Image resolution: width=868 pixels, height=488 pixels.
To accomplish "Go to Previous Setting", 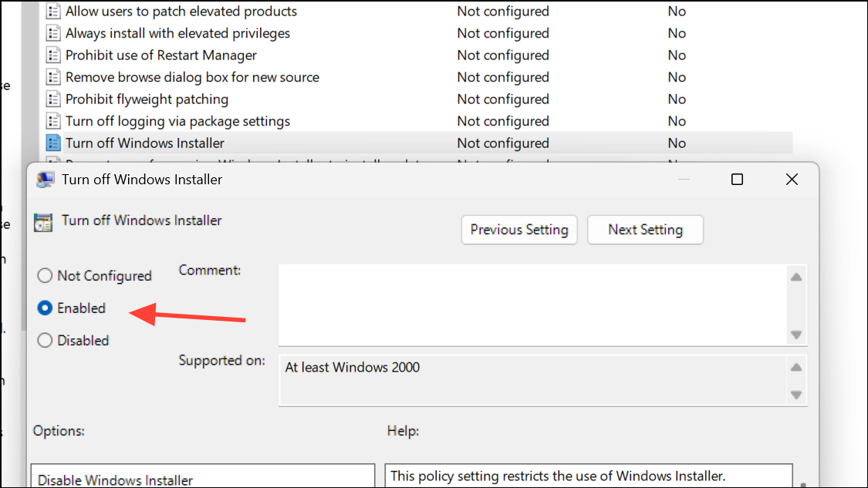I will tap(519, 230).
